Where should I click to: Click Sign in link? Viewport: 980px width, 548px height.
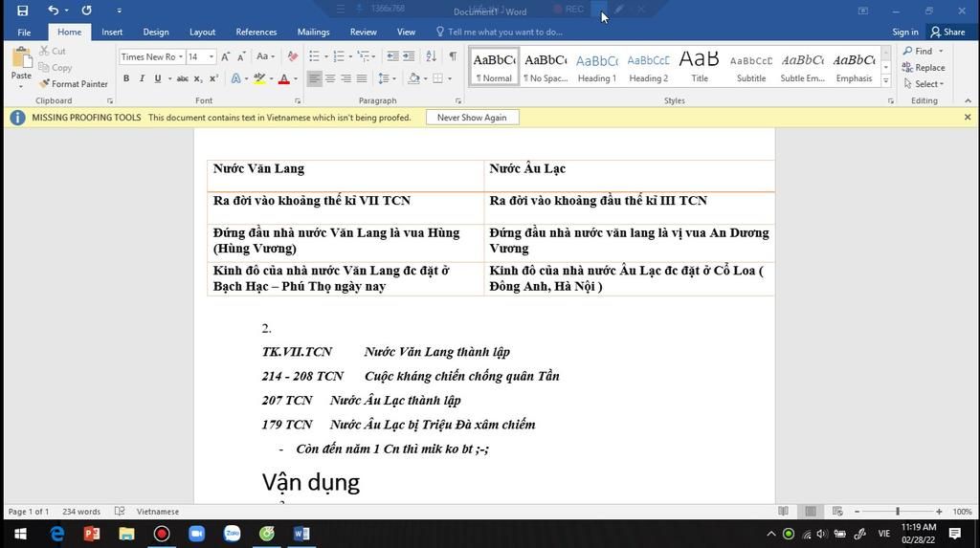(905, 32)
